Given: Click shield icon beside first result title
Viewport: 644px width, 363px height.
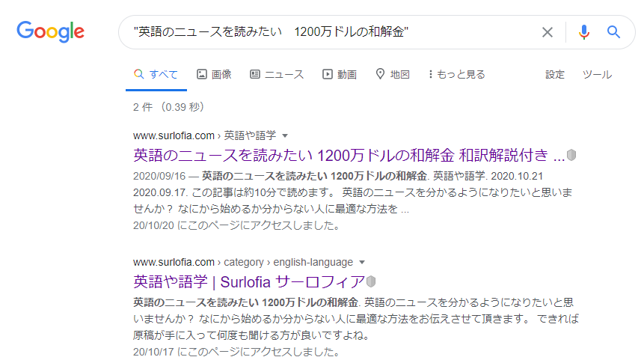Looking at the screenshot, I should (572, 156).
